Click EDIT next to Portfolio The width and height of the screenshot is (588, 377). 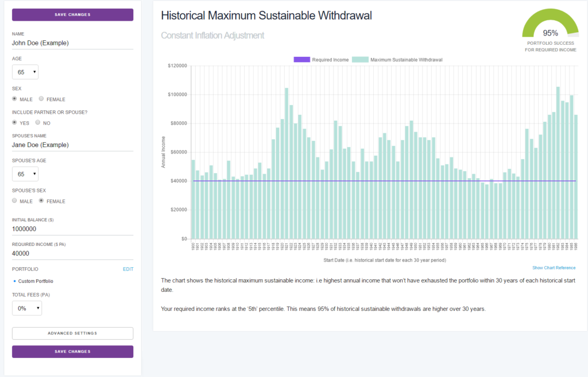pos(128,268)
